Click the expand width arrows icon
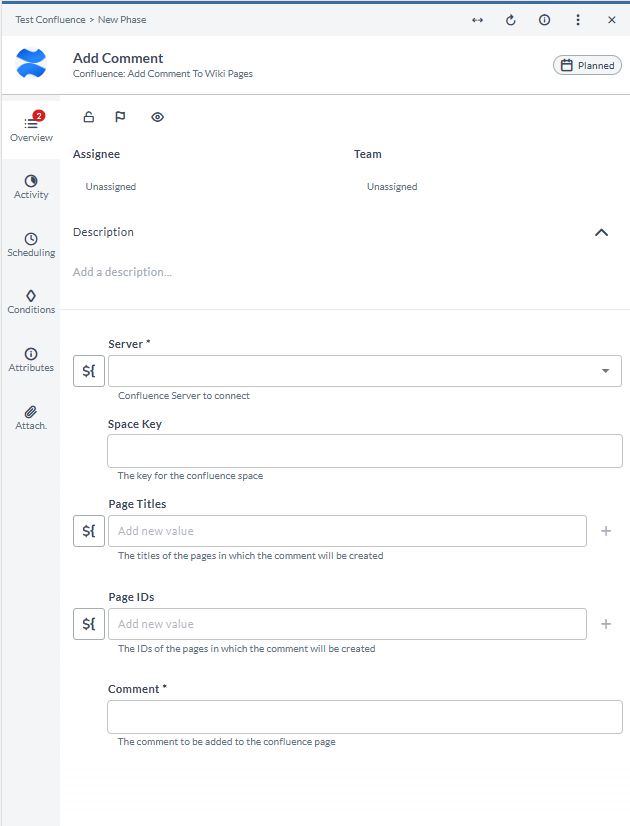Viewport: 630px width, 826px height. [477, 20]
